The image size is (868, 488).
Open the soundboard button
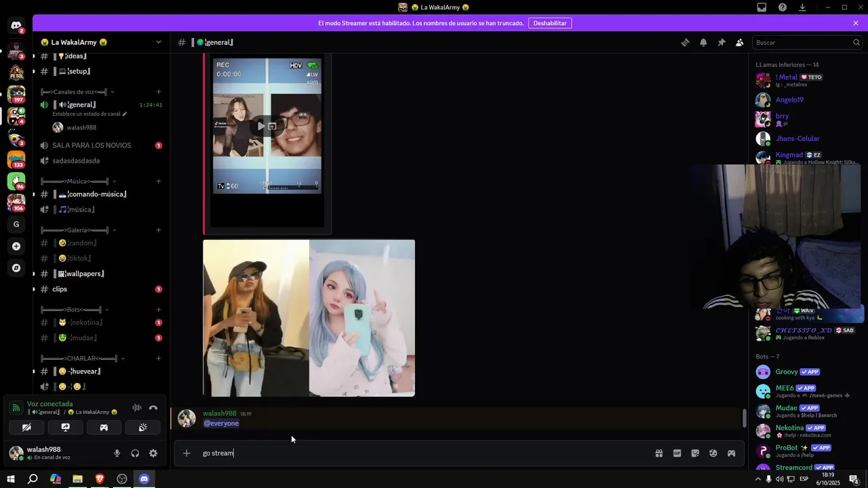[x=143, y=428]
